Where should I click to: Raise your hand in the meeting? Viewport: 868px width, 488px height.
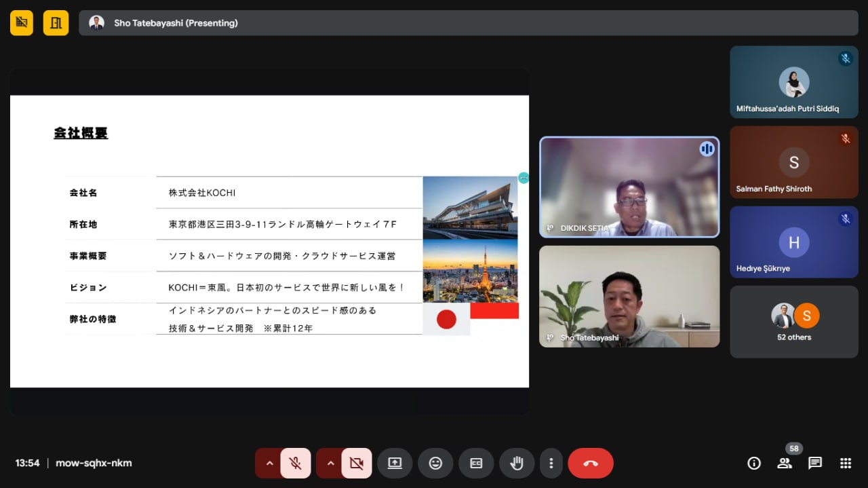click(x=517, y=463)
